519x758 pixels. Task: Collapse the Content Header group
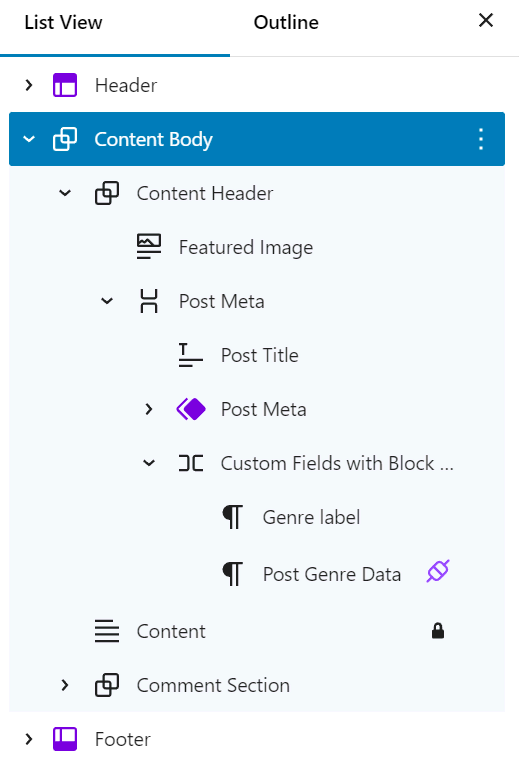tap(65, 193)
